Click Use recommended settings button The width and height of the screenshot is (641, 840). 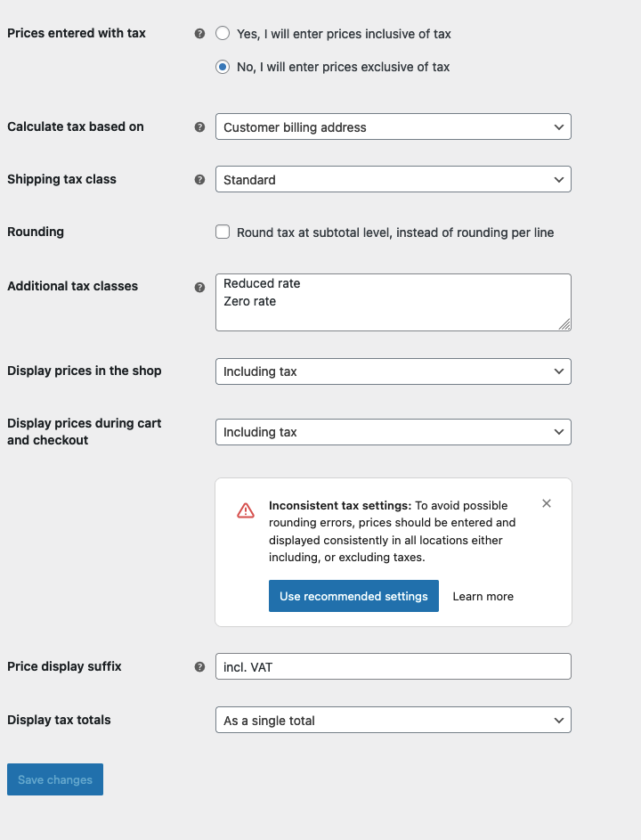click(x=353, y=596)
